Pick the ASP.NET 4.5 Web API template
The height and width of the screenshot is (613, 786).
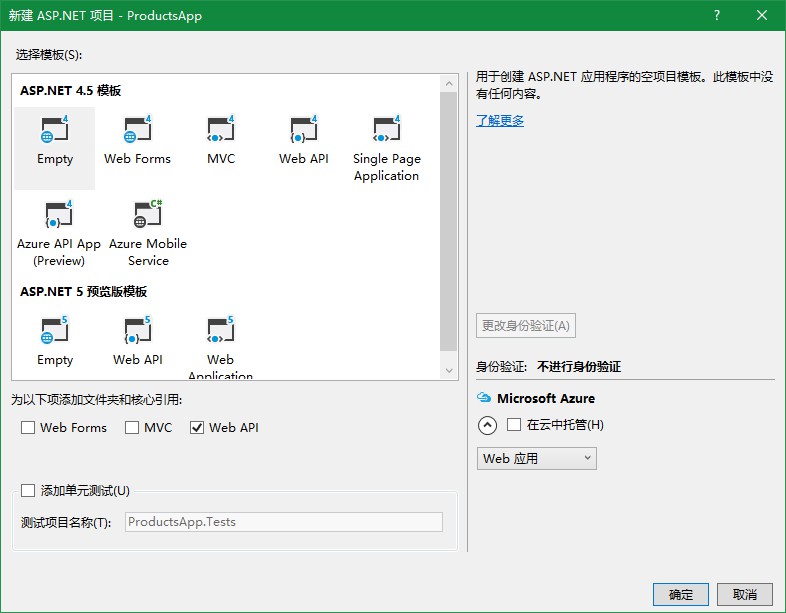pos(303,131)
